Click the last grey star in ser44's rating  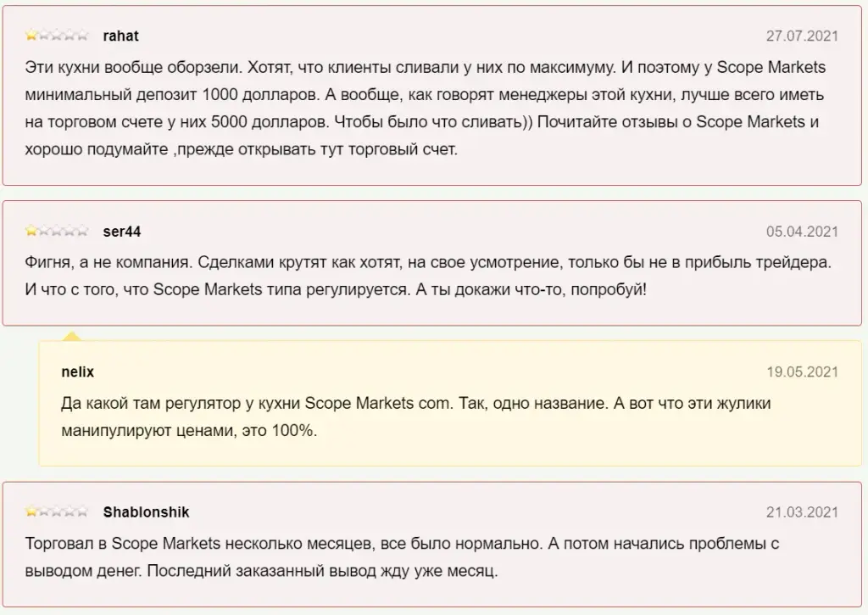point(82,231)
